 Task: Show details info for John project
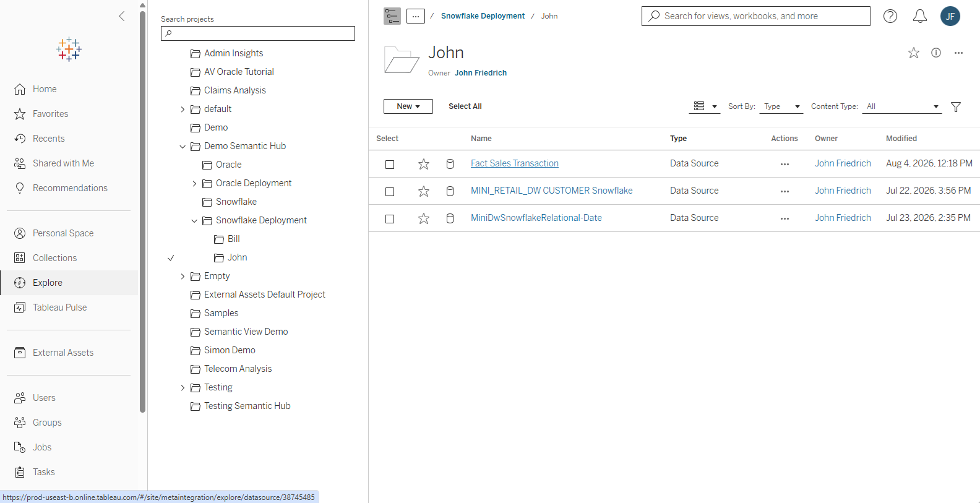(x=936, y=53)
